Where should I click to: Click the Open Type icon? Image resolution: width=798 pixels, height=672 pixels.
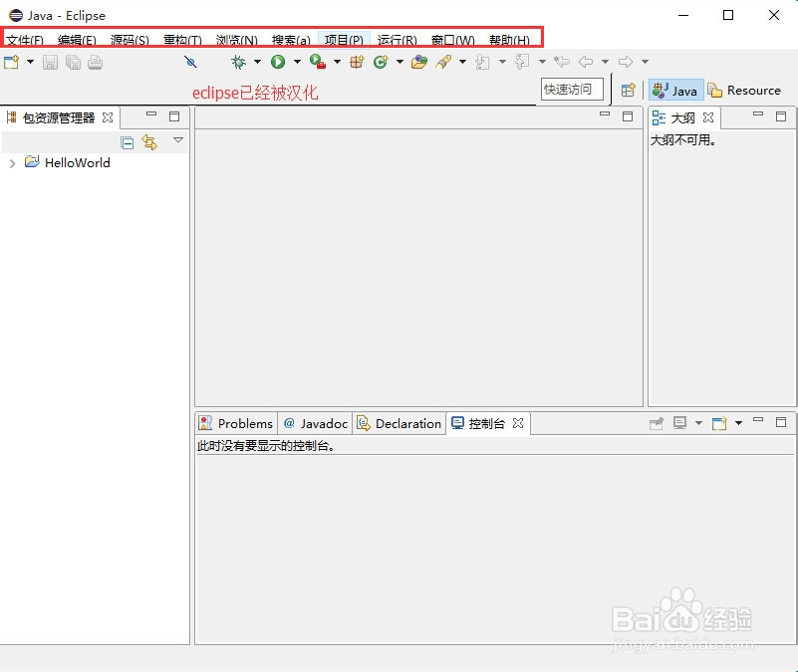[x=419, y=62]
